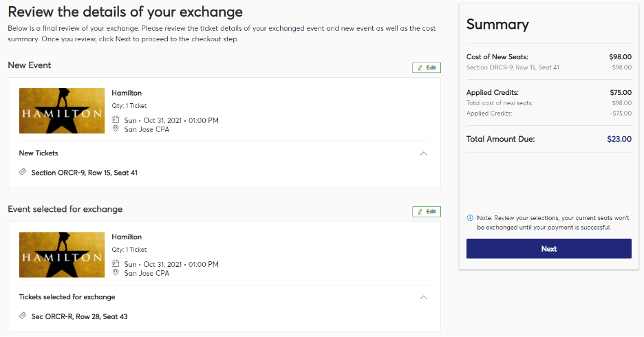
Task: Open the Hamilton poster thumbnail under New Event
Action: [62, 111]
